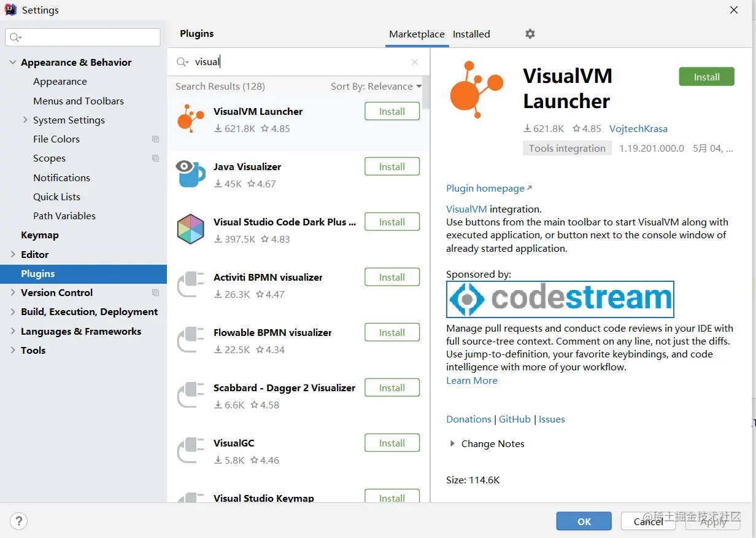The width and height of the screenshot is (756, 538).
Task: Click the File Colors project-level icon
Action: 155,139
